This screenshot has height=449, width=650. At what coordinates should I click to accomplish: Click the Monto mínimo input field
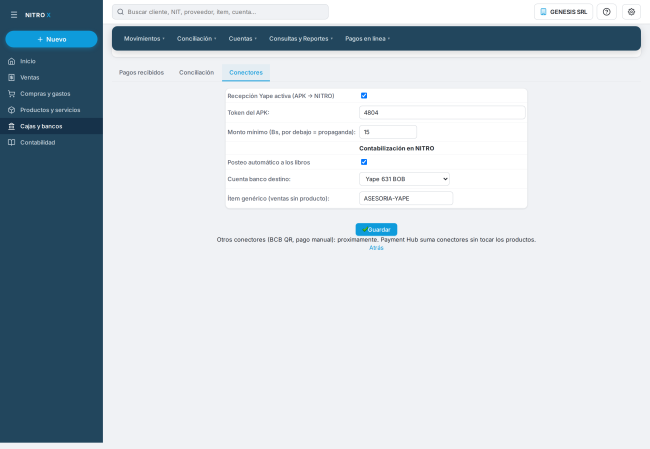click(x=388, y=132)
